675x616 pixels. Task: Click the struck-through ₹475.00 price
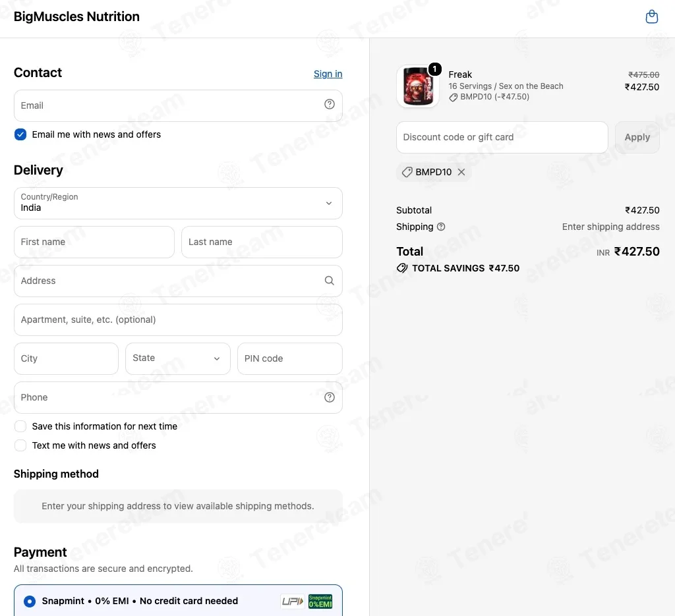click(x=643, y=74)
